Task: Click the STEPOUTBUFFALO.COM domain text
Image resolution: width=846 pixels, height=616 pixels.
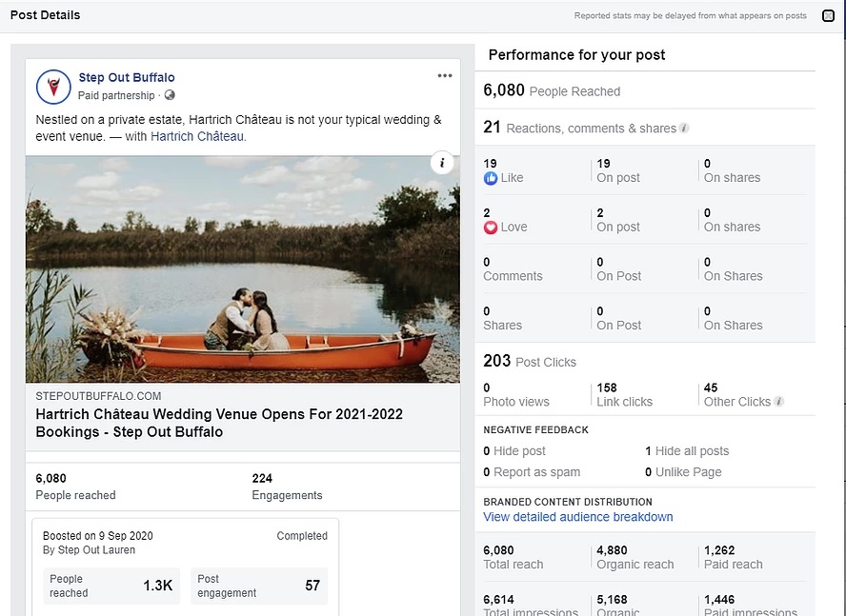Action: tap(98, 396)
